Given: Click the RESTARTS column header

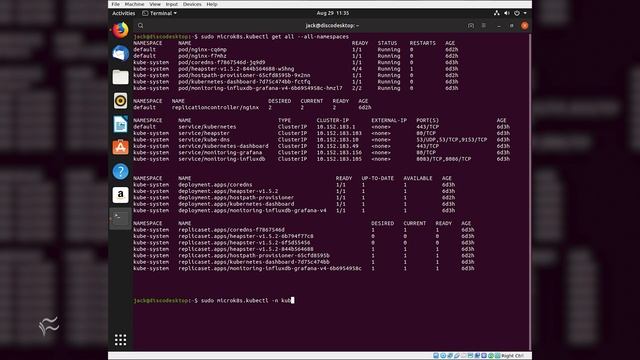Looking at the screenshot, I should [422, 43].
